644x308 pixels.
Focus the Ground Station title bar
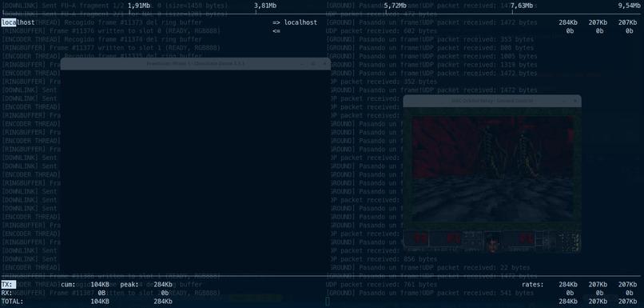492,101
